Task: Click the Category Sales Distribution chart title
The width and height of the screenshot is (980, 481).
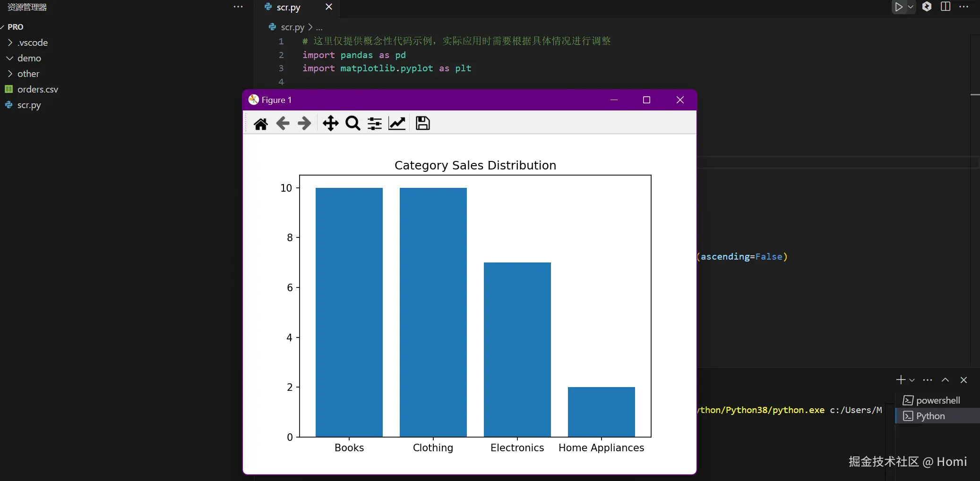Action: point(475,165)
